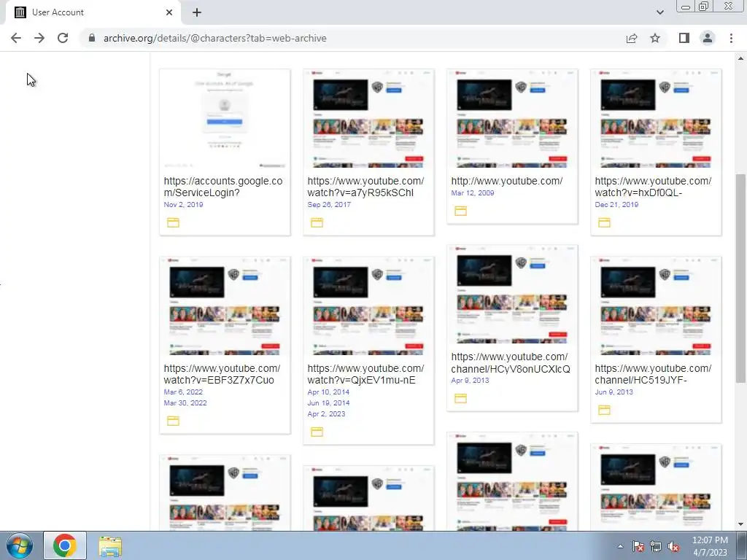The image size is (747, 560).
Task: Go forward with the browser arrow
Action: tap(39, 38)
